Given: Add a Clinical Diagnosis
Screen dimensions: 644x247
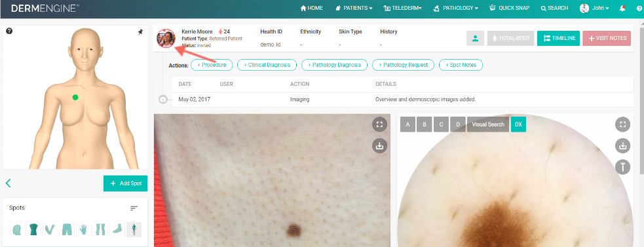Looking at the screenshot, I should point(267,65).
